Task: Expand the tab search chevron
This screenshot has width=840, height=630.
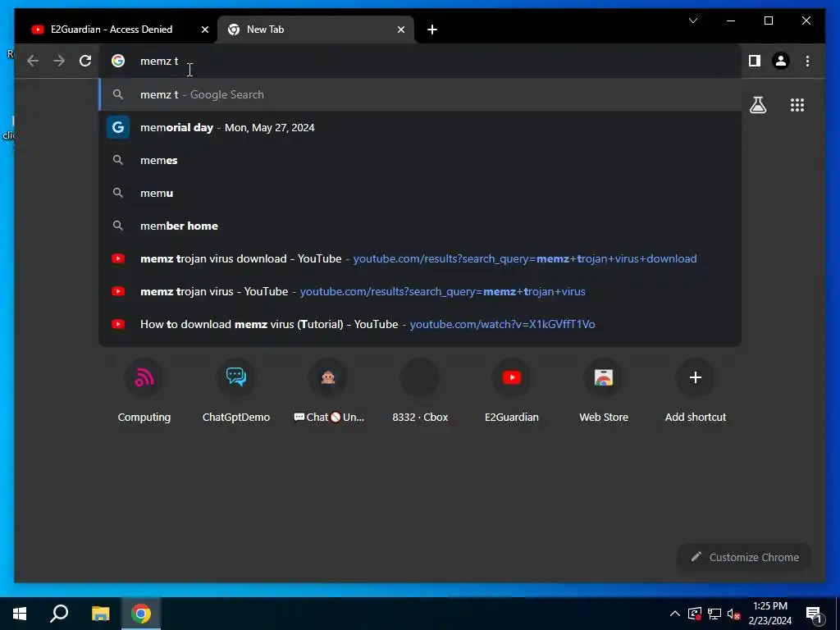Action: coord(692,21)
